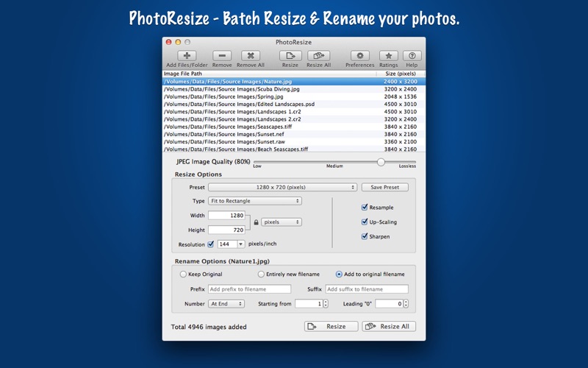Click the Suffix input field
Viewport: 588px width, 368px height.
367,289
